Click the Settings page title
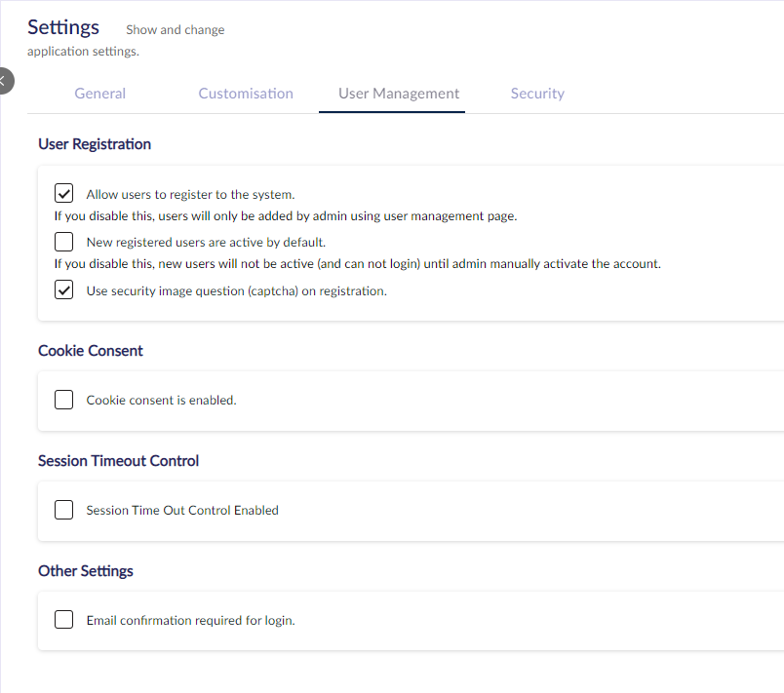Screen dimensions: 784x693 click(x=63, y=27)
